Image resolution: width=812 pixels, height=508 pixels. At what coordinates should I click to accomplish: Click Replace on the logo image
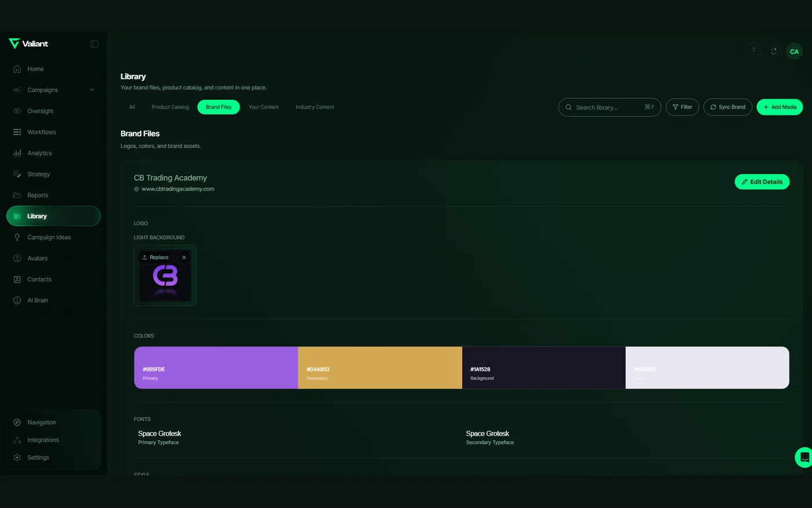click(155, 257)
